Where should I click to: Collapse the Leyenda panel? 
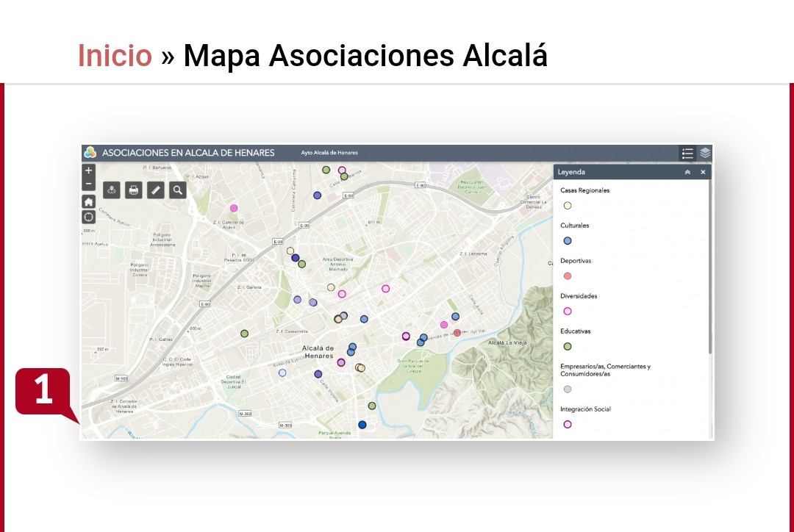pyautogui.click(x=687, y=172)
